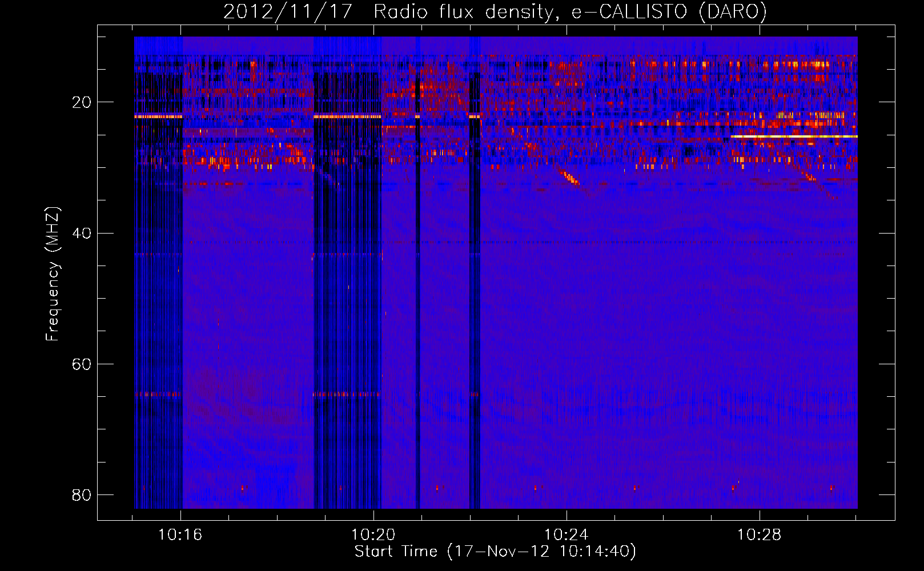Click the '20' frequency tick label
Screen dimensions: 924x571
pos(82,102)
